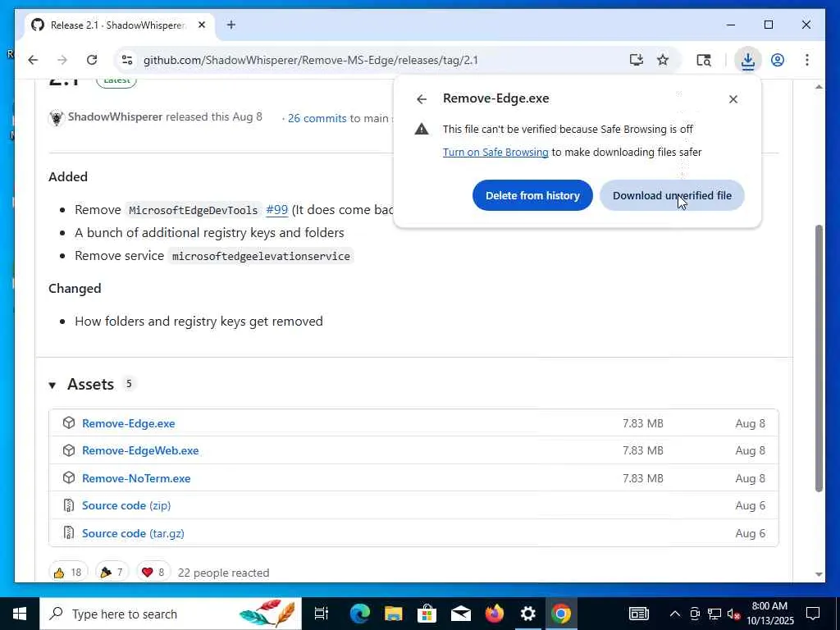Toggle heart reaction with 8
This screenshot has height=630, width=840.
153,572
